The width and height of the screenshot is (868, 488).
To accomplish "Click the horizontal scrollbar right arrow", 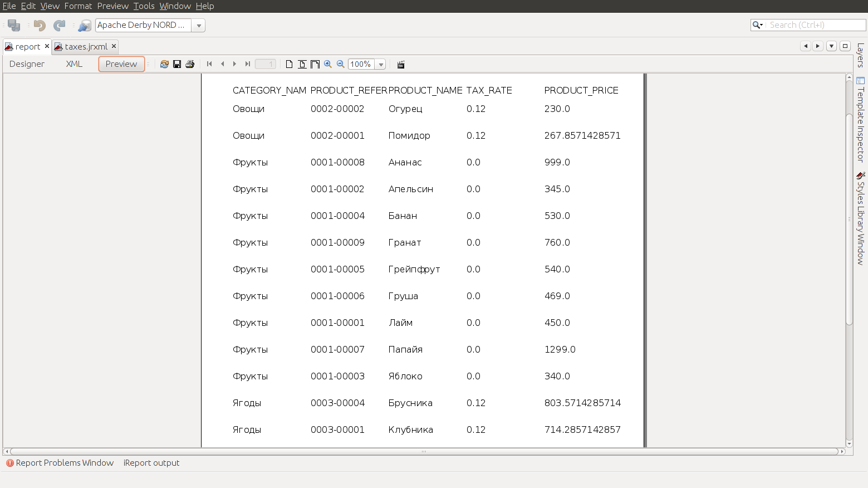I will 842,451.
